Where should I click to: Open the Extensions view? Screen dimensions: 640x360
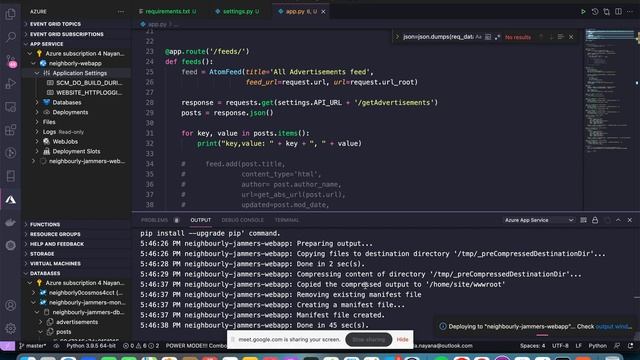pos(11,130)
